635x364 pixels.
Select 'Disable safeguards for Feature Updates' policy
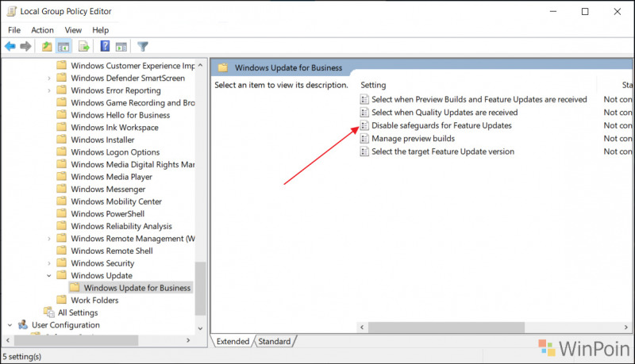[441, 125]
